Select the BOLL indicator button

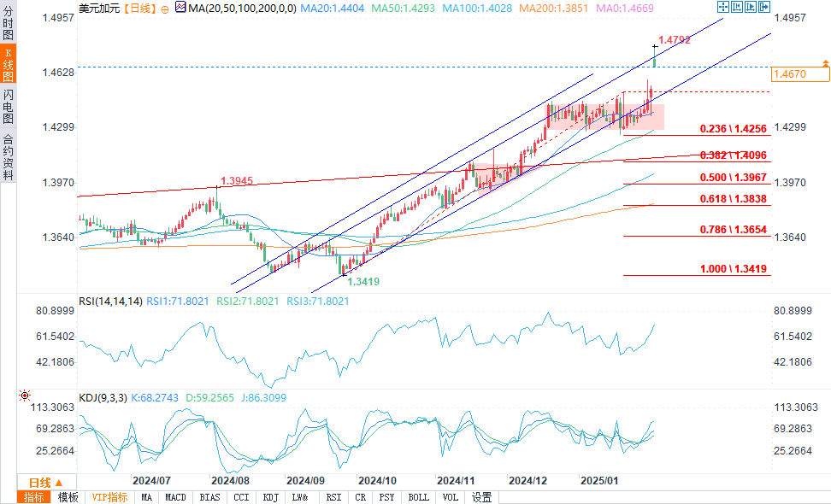coord(419,497)
